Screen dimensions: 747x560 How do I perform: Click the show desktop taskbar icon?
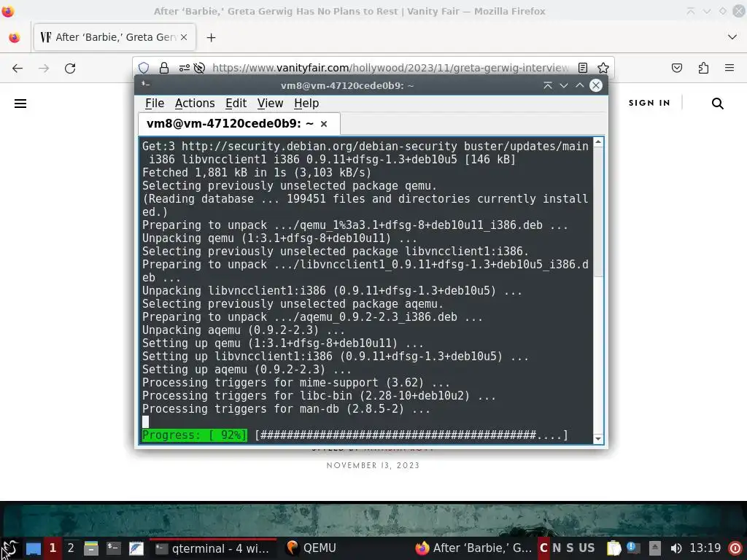tap(34, 548)
